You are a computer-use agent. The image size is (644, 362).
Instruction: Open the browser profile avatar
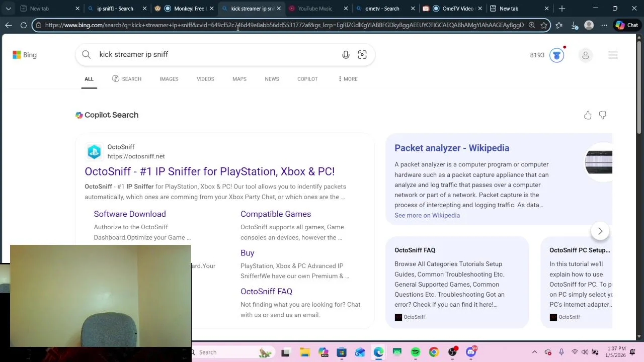pyautogui.click(x=589, y=25)
